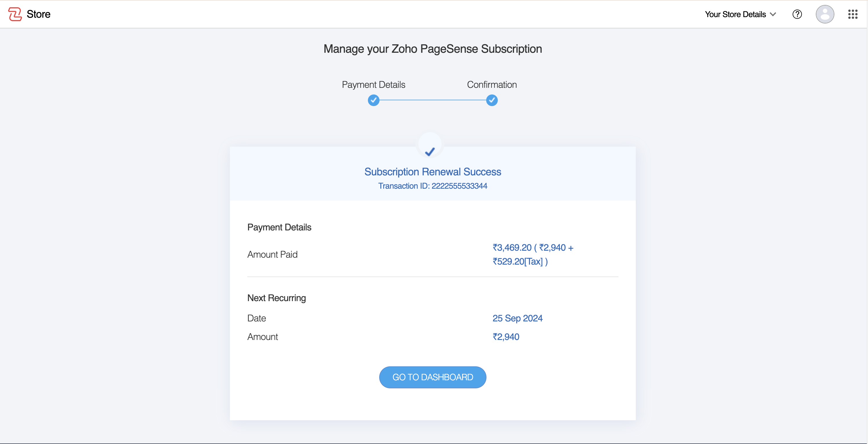Click the Store title link

point(38,14)
